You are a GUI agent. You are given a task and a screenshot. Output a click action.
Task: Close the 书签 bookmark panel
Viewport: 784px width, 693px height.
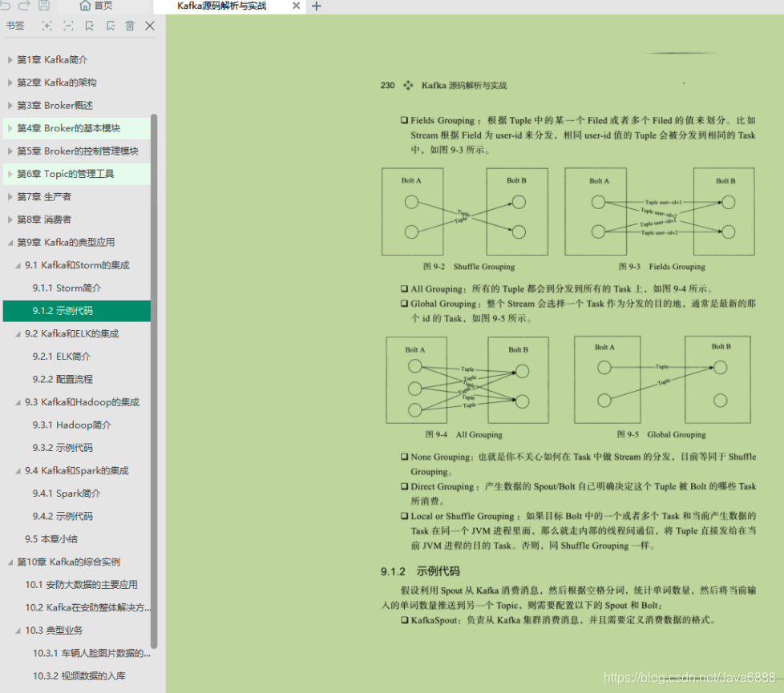149,26
